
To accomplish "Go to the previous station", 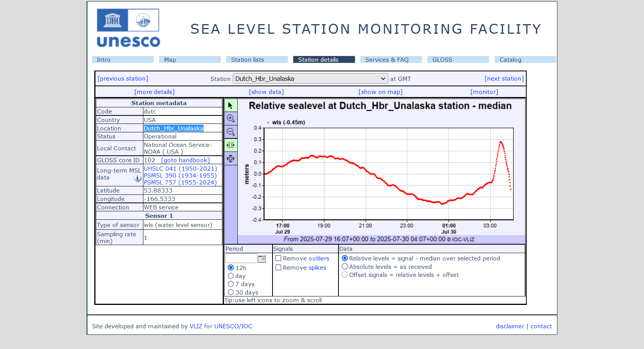I will coord(123,79).
